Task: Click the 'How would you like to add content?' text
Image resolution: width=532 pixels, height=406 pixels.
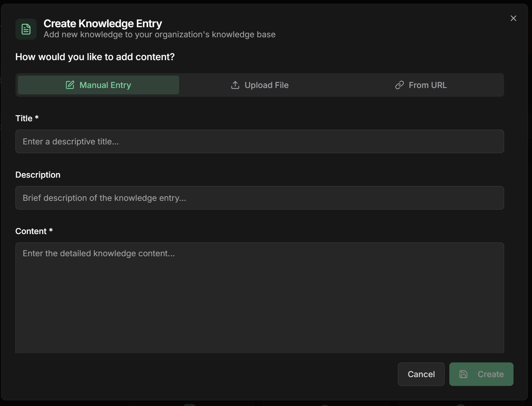Action: point(95,57)
